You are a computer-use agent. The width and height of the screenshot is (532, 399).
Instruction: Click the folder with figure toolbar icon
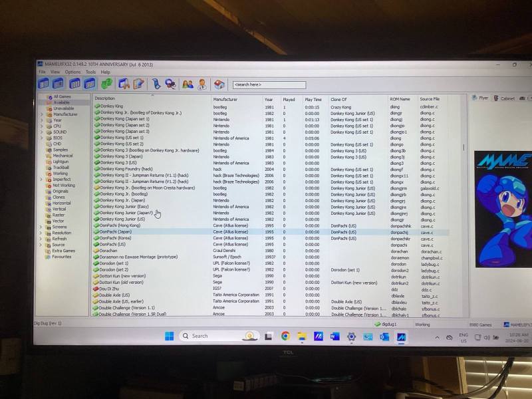tap(124, 84)
